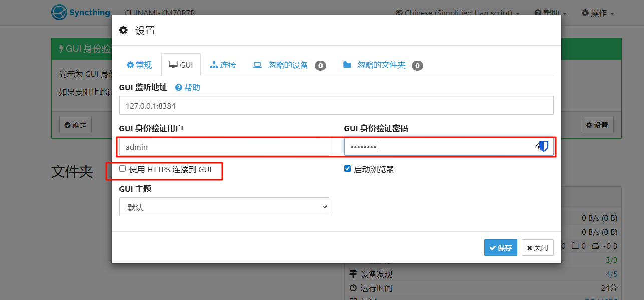Click the 运行时间 clock icon
Image resolution: width=644 pixels, height=300 pixels.
[353, 288]
